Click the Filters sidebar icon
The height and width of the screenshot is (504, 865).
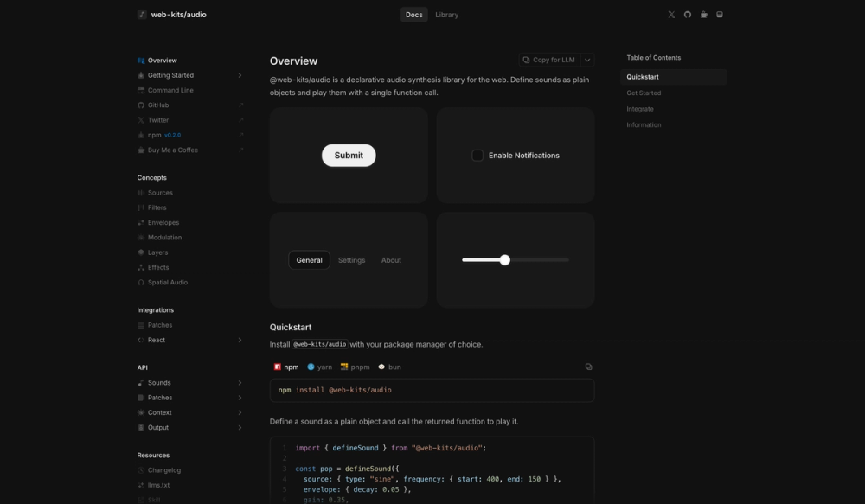pyautogui.click(x=141, y=207)
